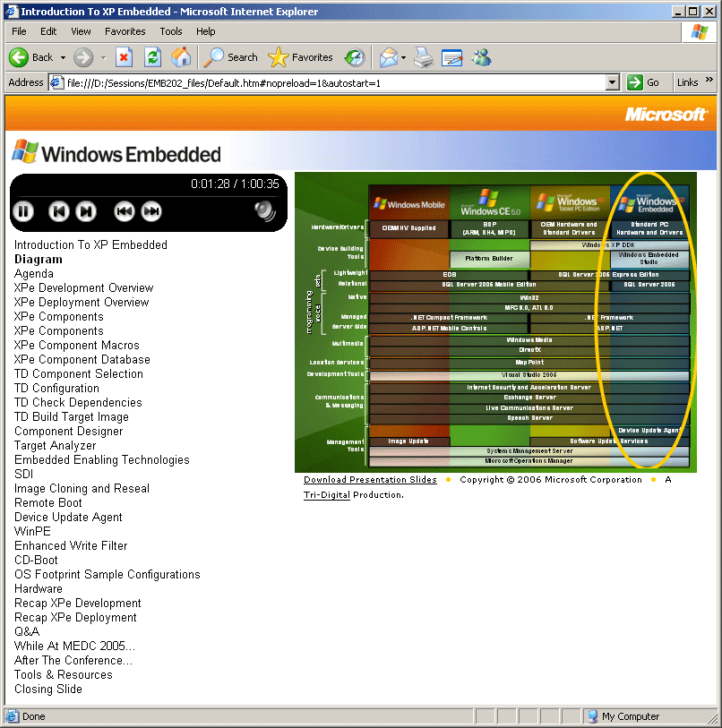Open the Search pane
This screenshot has width=722, height=728.
click(230, 57)
